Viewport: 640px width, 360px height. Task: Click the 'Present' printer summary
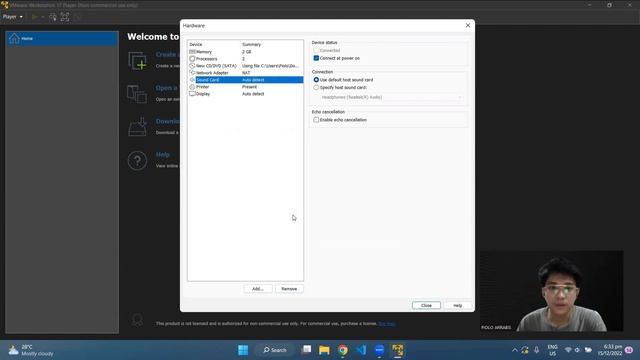coord(249,87)
